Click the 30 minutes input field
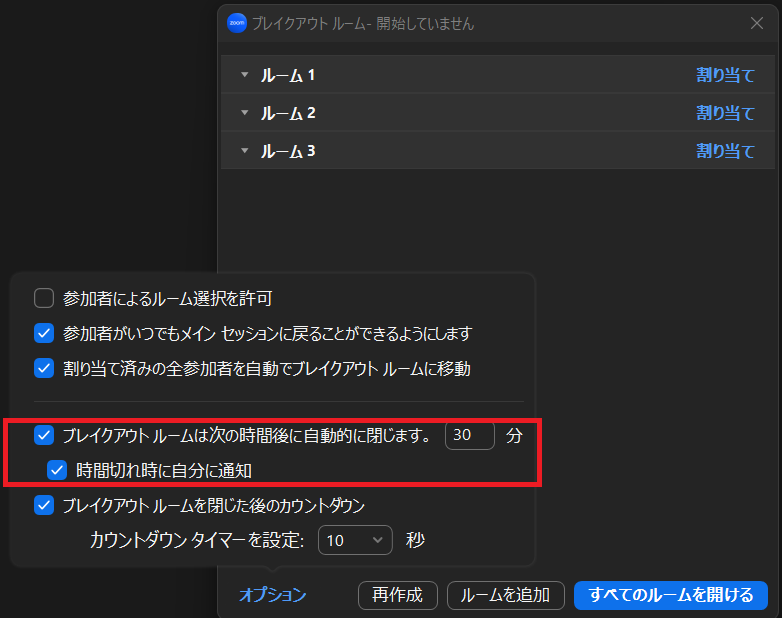 (x=469, y=436)
